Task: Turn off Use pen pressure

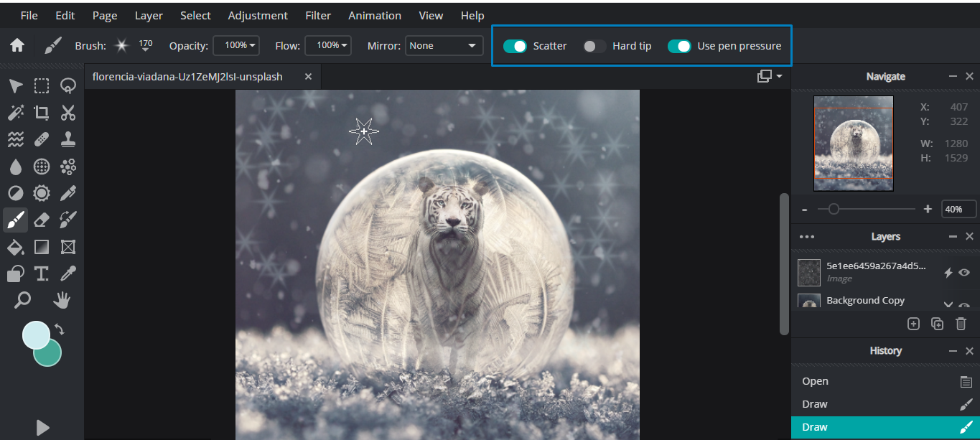Action: [679, 45]
